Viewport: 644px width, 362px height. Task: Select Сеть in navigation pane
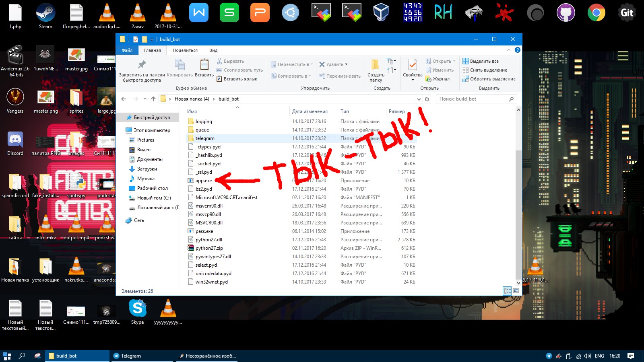pos(135,220)
